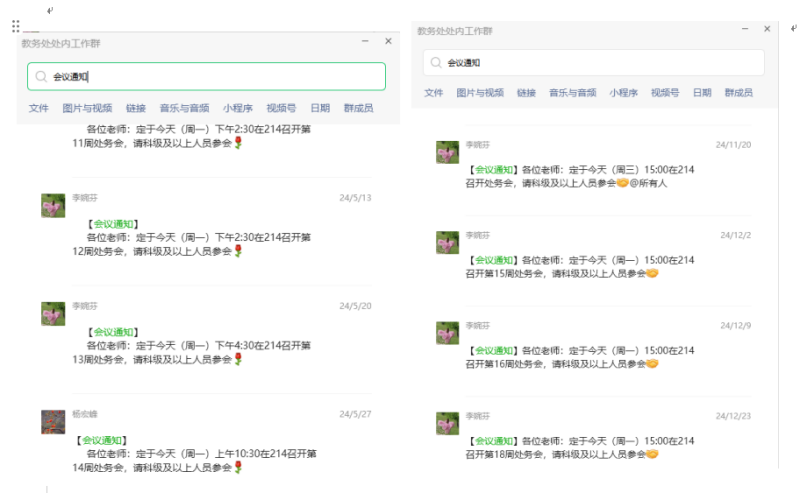Viewport: 800px width, 493px height.
Task: Click sender name 杨依蝶 in left window
Action: [x=84, y=414]
